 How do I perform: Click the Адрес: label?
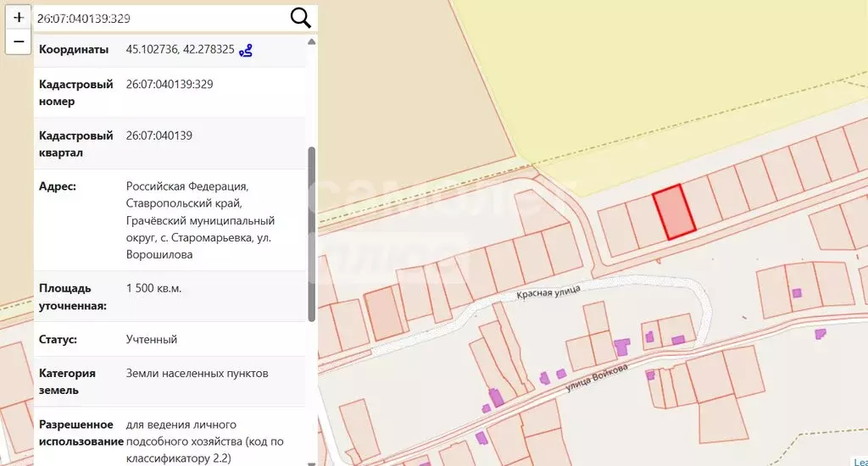pyautogui.click(x=57, y=186)
